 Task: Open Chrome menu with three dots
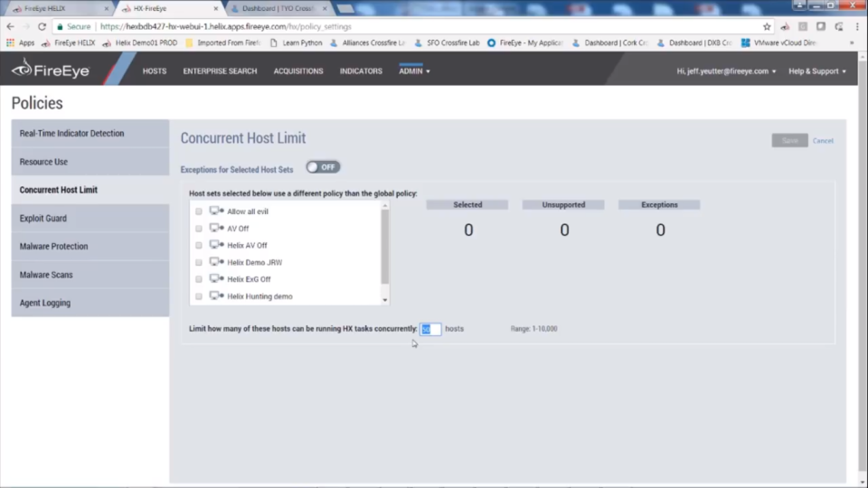coord(857,26)
